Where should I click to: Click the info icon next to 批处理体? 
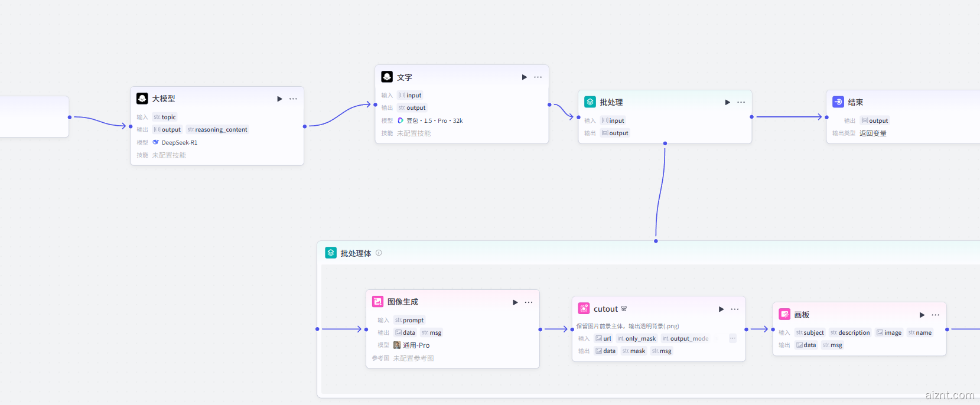379,253
